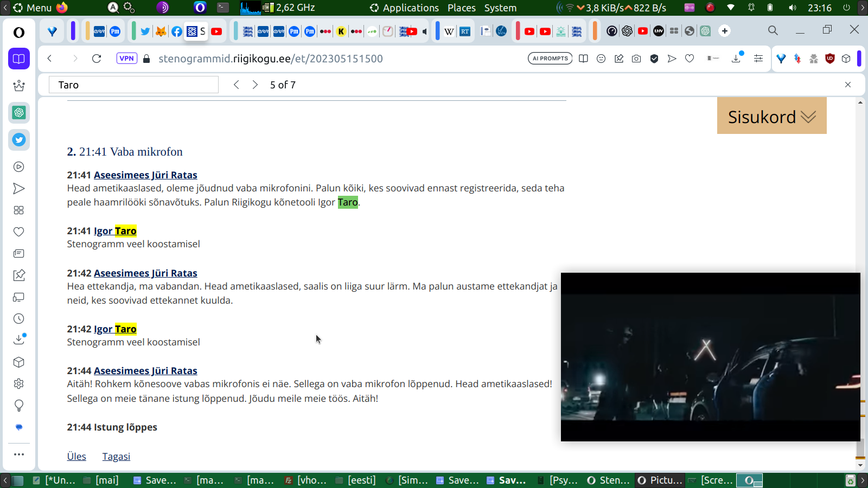This screenshot has height=488, width=868.
Task: Add page to bookmarks with heart icon
Action: [690, 59]
